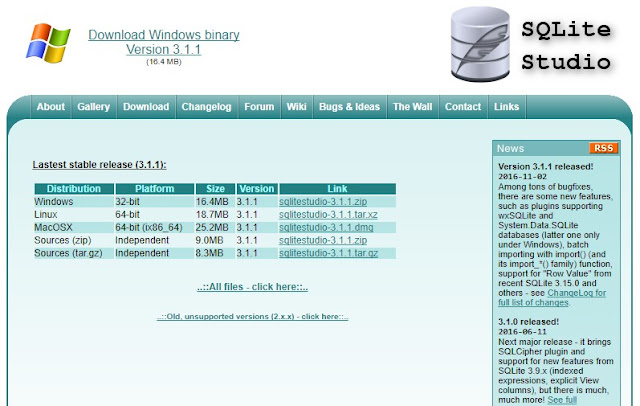Open the Download menu tab
The width and height of the screenshot is (640, 406).
(x=146, y=107)
